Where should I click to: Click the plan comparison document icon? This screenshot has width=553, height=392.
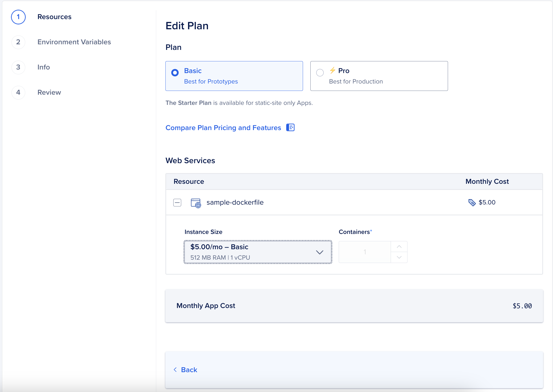click(290, 128)
